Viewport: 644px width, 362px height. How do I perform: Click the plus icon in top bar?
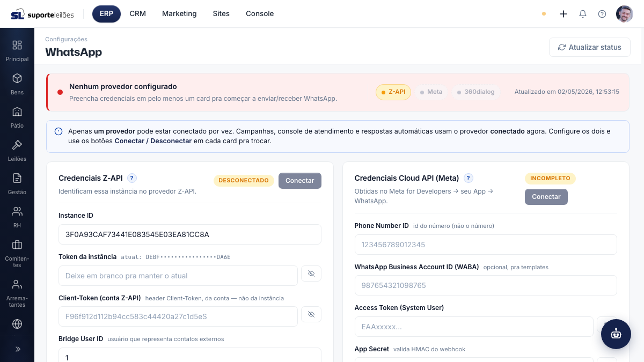[563, 14]
